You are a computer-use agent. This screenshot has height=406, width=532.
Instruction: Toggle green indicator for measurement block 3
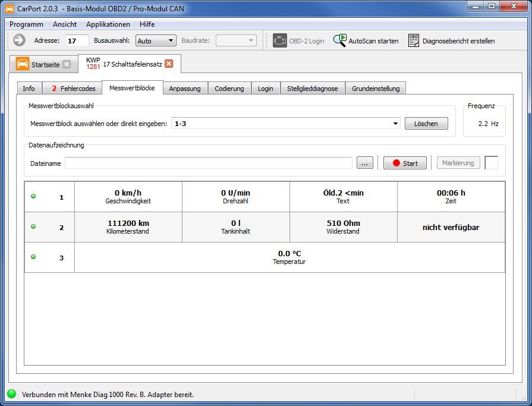click(x=33, y=257)
